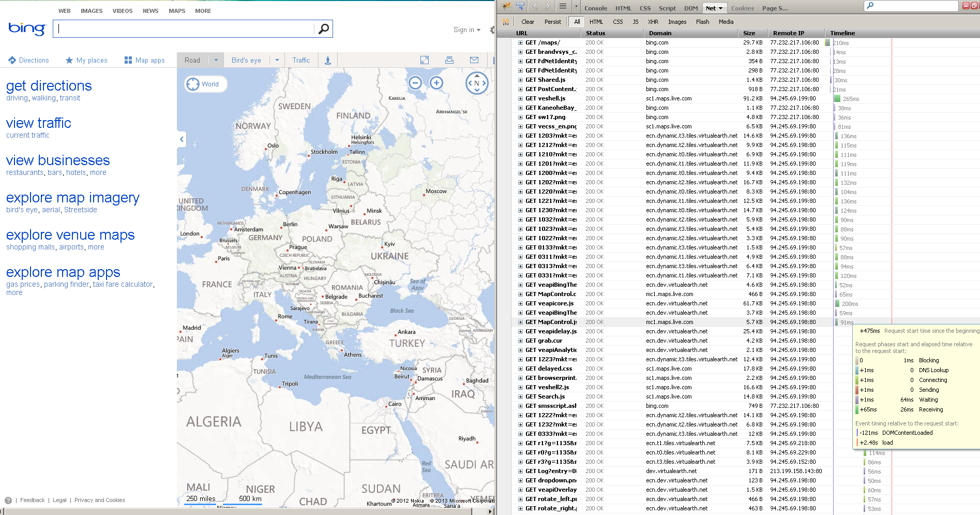Click the Firebug bug icon
The width and height of the screenshot is (980, 515).
506,7
